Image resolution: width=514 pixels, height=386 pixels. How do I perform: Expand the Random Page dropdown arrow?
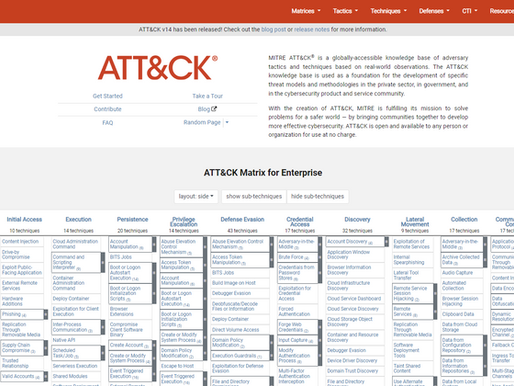pyautogui.click(x=227, y=122)
